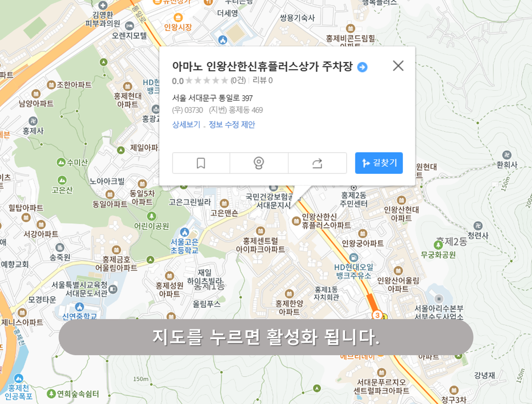Open roadview pin icon in popup
The height and width of the screenshot is (404, 532).
(259, 163)
